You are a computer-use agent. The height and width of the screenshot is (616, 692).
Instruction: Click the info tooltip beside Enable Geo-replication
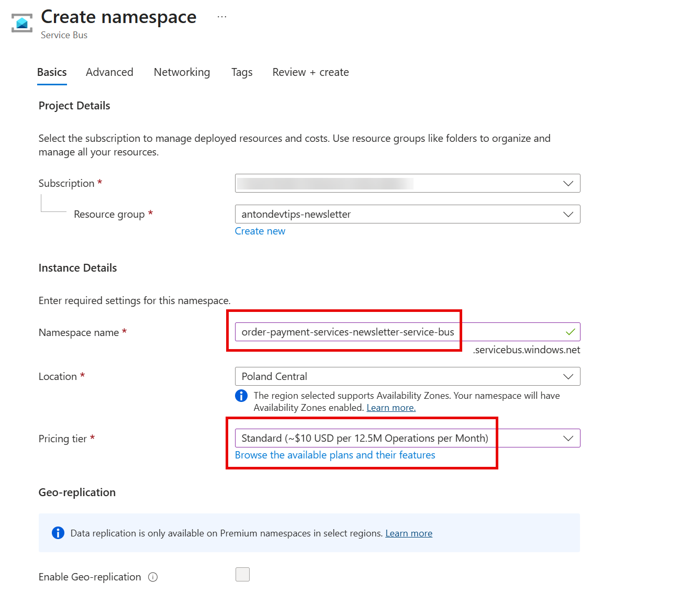click(x=153, y=577)
